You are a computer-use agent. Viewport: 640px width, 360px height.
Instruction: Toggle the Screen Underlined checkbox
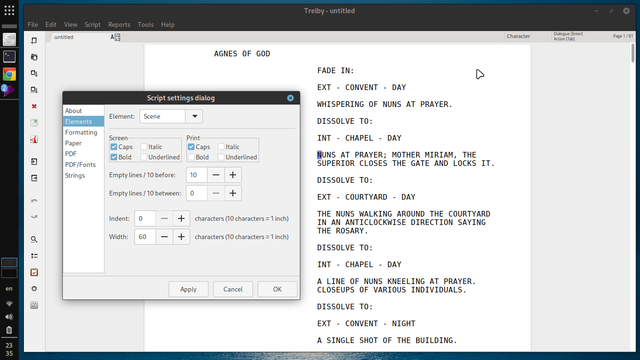[144, 157]
